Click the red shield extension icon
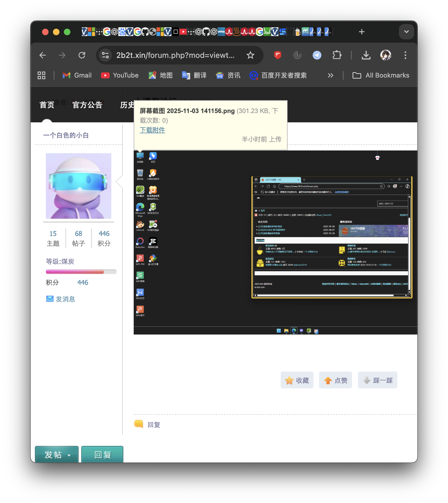Viewport: 448px width, 503px height. coord(277,55)
